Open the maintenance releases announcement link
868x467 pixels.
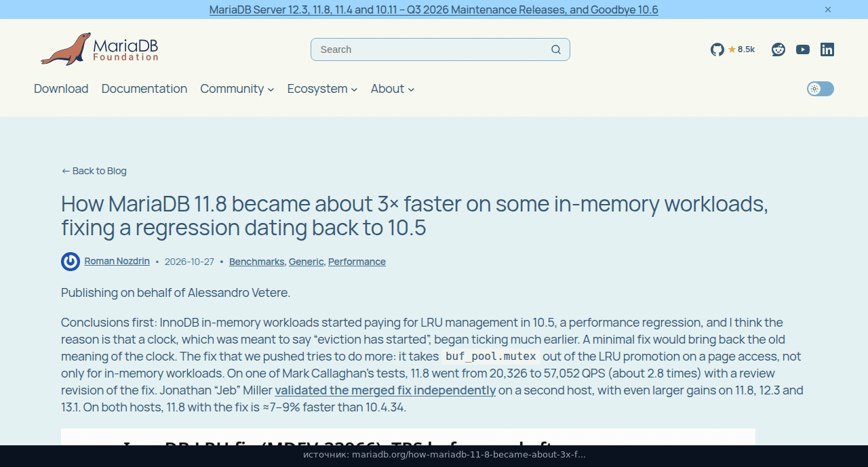[434, 9]
